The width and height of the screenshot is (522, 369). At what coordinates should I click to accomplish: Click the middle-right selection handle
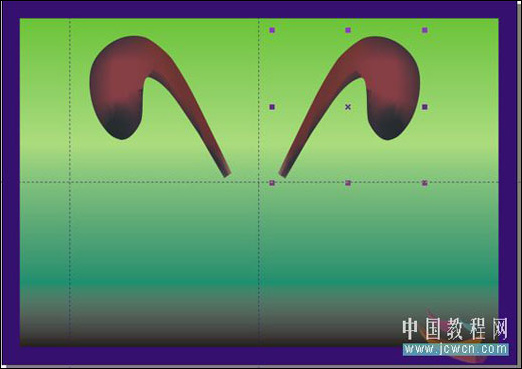[424, 107]
